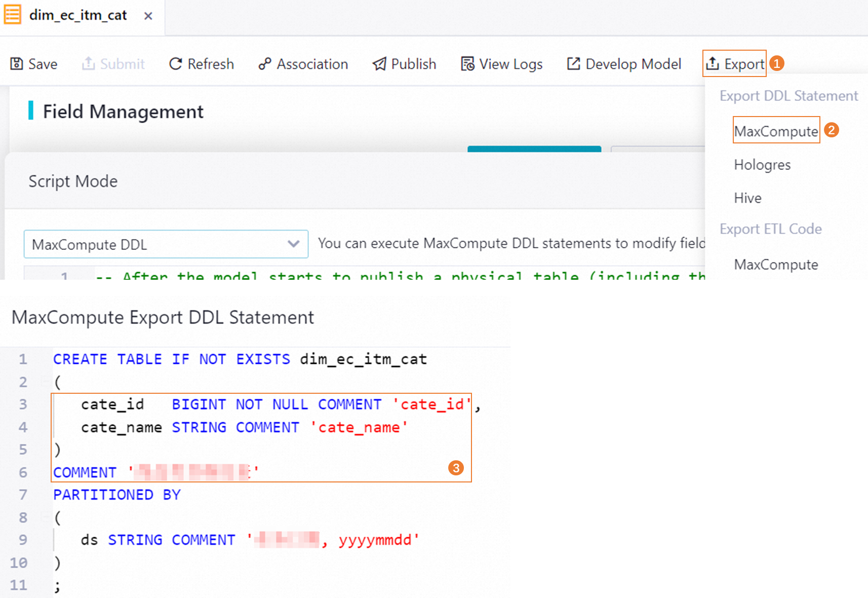
Task: Click the highlighted blue tab under Field Management
Action: (534, 149)
